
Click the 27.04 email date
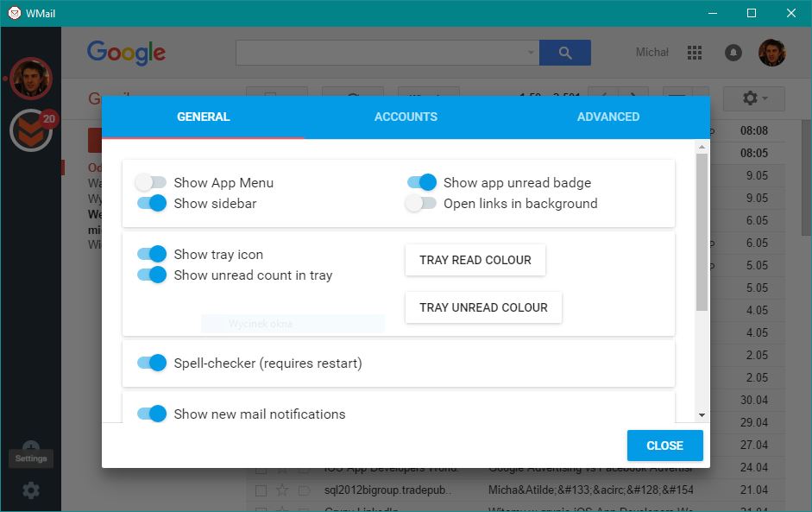click(x=754, y=445)
